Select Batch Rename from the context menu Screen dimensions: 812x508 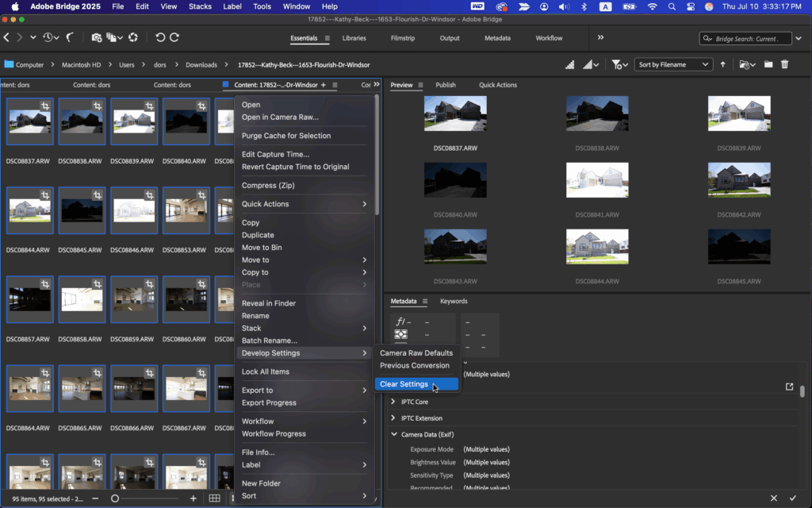point(269,341)
